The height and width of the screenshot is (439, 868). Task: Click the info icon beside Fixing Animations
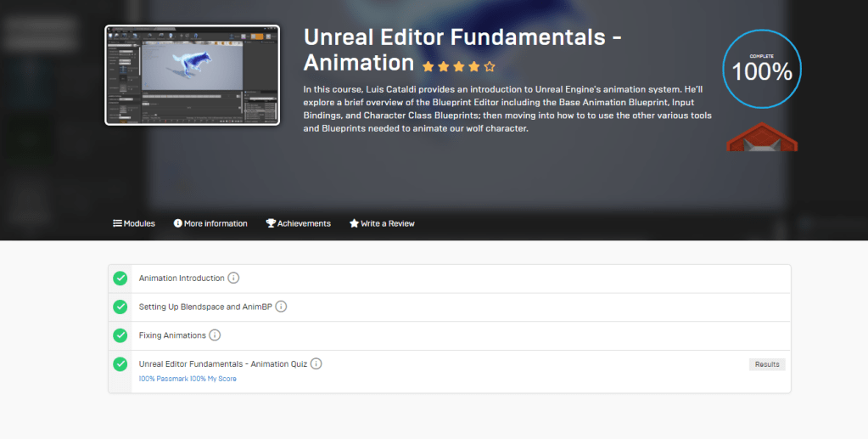(x=215, y=335)
